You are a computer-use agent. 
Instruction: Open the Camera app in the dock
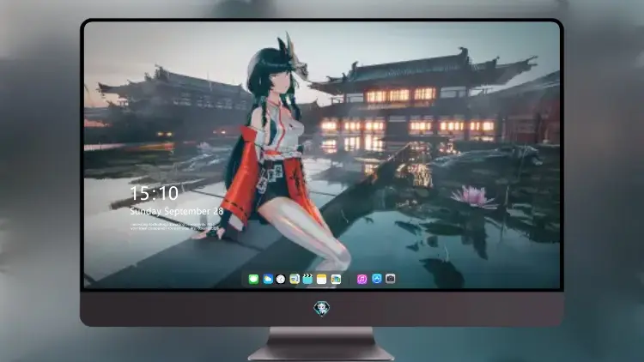pyautogui.click(x=390, y=279)
